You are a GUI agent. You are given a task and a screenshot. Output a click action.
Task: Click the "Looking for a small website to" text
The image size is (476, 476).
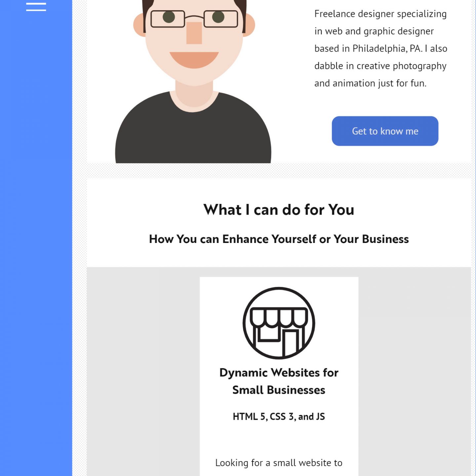(279, 463)
